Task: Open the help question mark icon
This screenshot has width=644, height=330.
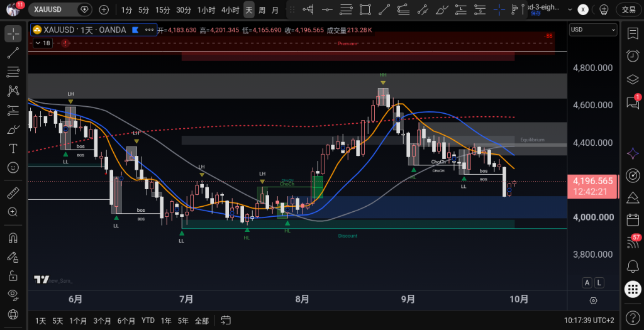Action: click(633, 317)
